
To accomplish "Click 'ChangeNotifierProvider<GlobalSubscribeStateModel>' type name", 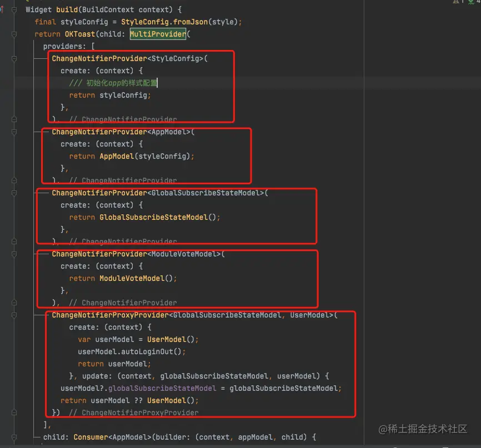I will pyautogui.click(x=158, y=193).
